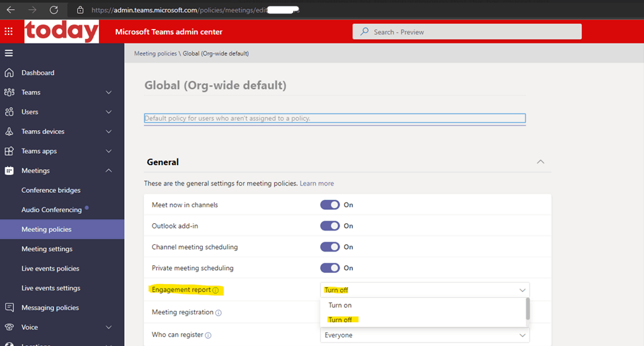Viewport: 644px width, 346px height.
Task: Click the search magnifier icon
Action: [365, 32]
